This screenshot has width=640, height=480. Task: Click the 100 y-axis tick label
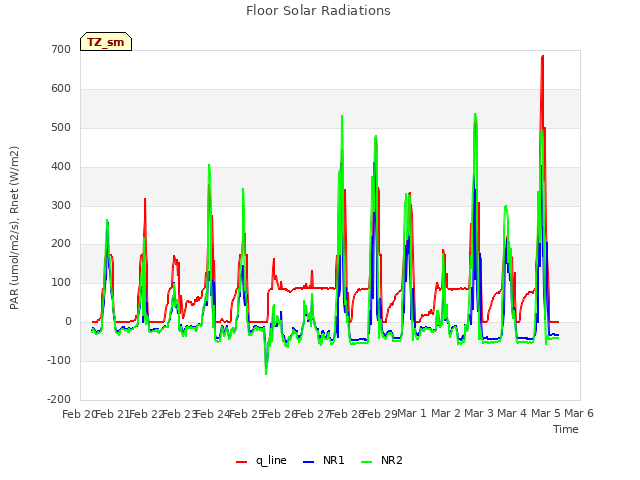61,282
